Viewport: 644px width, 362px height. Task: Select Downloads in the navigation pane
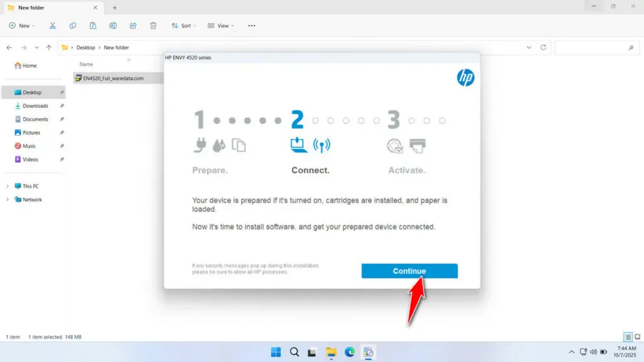[35, 106]
